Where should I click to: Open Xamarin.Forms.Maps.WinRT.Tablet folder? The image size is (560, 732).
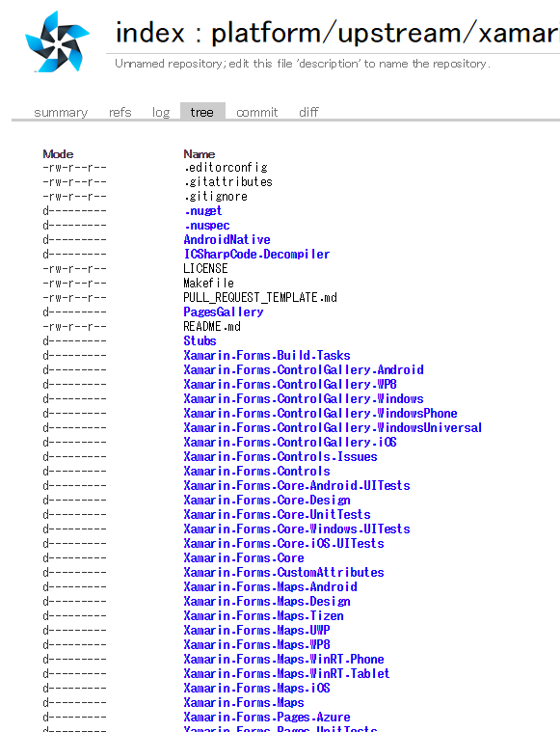[286, 673]
